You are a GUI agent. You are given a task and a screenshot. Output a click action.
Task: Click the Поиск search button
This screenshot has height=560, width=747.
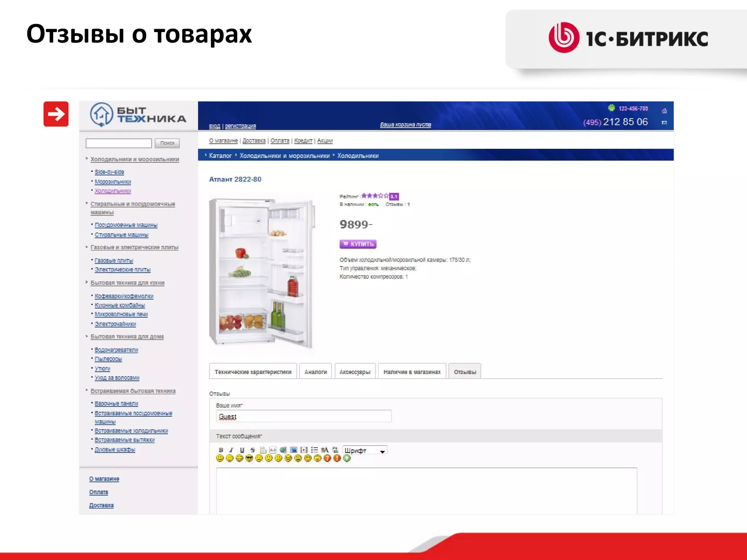pyautogui.click(x=167, y=143)
